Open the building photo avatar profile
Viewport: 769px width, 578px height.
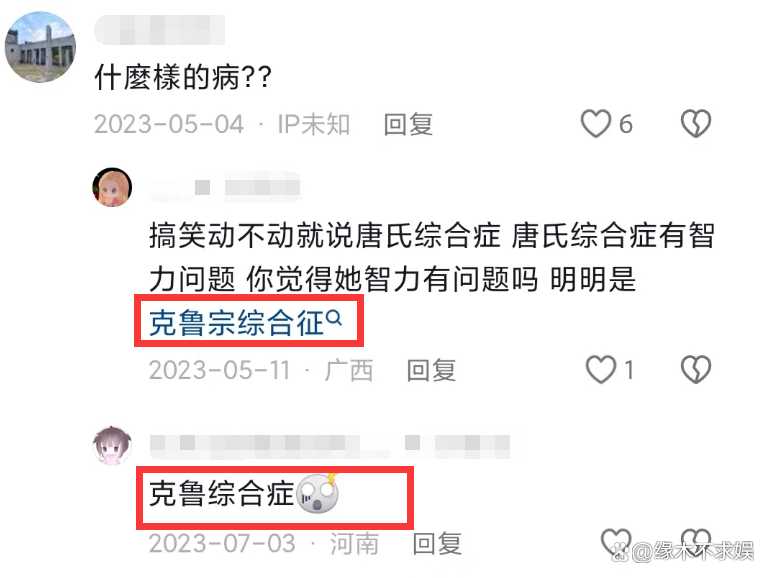(x=40, y=47)
